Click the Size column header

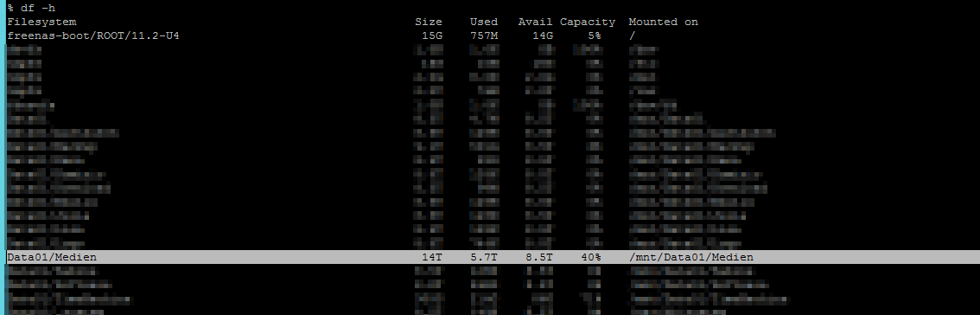[429, 22]
